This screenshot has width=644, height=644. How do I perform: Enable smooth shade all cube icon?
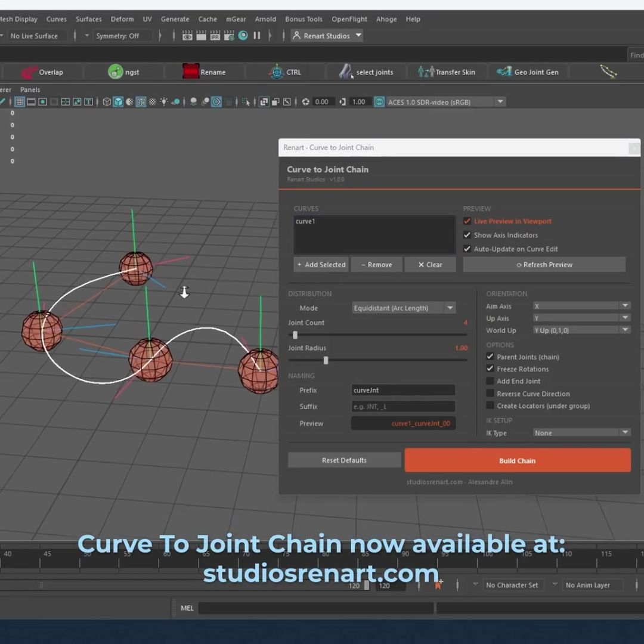point(118,102)
